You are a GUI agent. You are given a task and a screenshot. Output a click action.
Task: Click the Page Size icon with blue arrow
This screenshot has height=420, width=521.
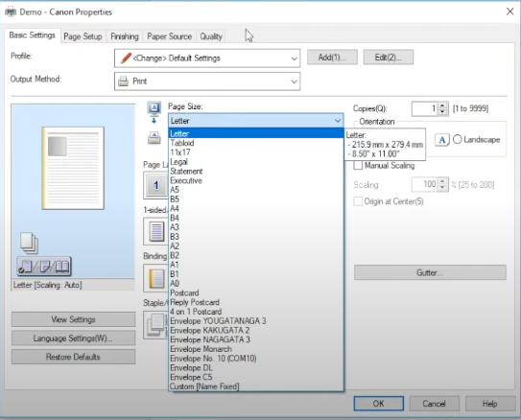[154, 112]
